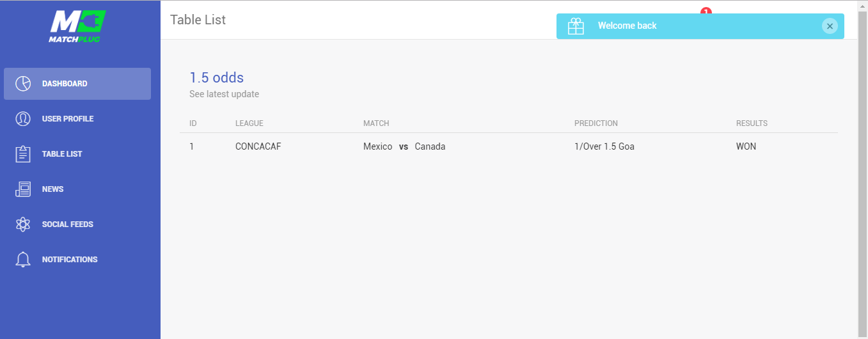Click the gift icon in Welcome banner

[576, 26]
